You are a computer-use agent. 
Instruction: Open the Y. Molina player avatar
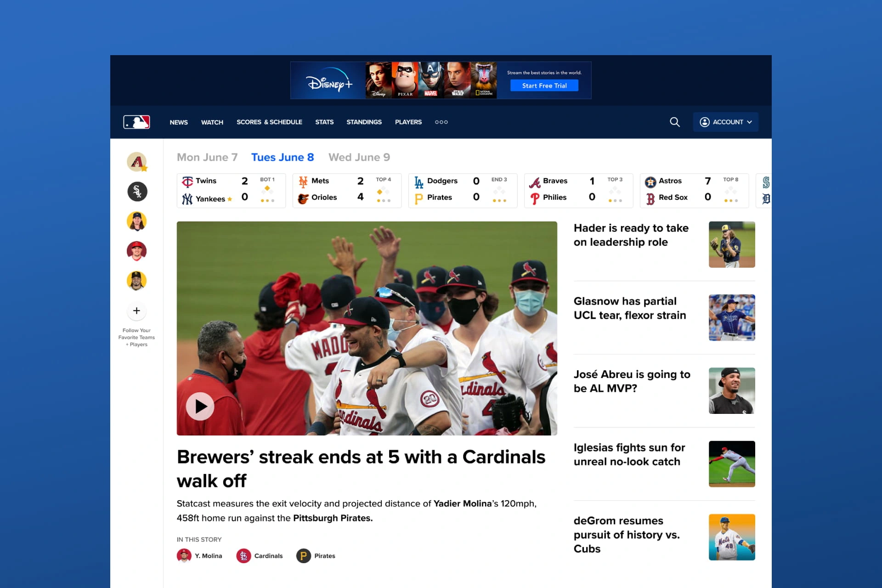[x=184, y=556]
